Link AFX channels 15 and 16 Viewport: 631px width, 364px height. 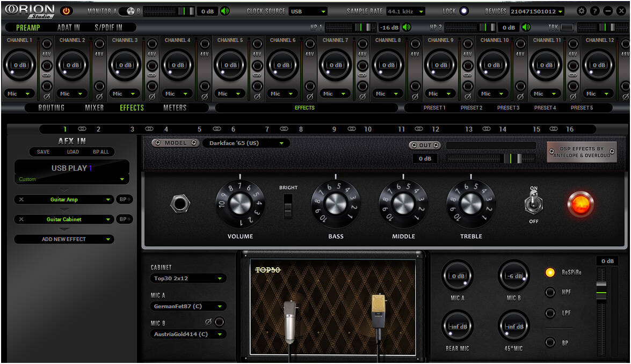point(554,129)
